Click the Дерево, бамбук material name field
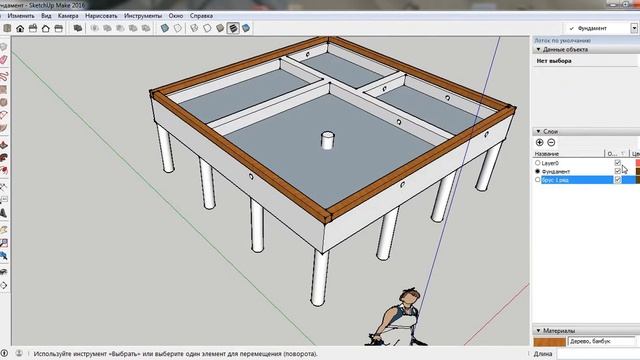 pyautogui.click(x=602, y=341)
